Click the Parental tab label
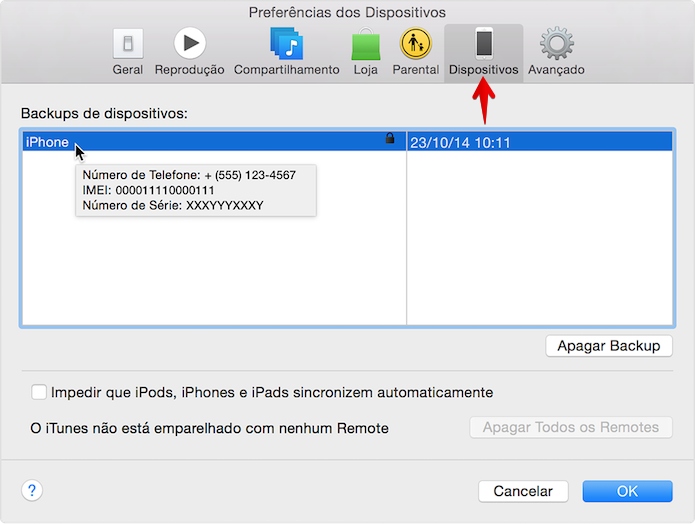 [x=416, y=70]
